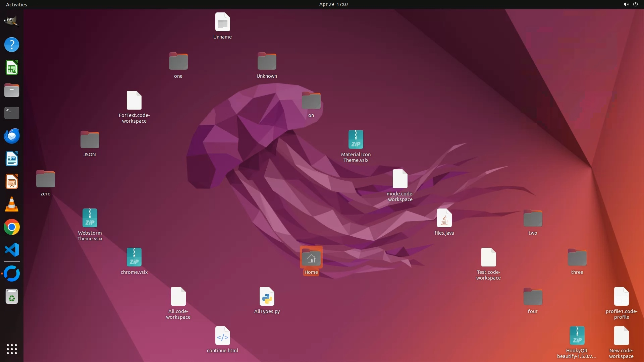Open LibreOffice Calc from dock
The image size is (644, 362).
pos(11,68)
